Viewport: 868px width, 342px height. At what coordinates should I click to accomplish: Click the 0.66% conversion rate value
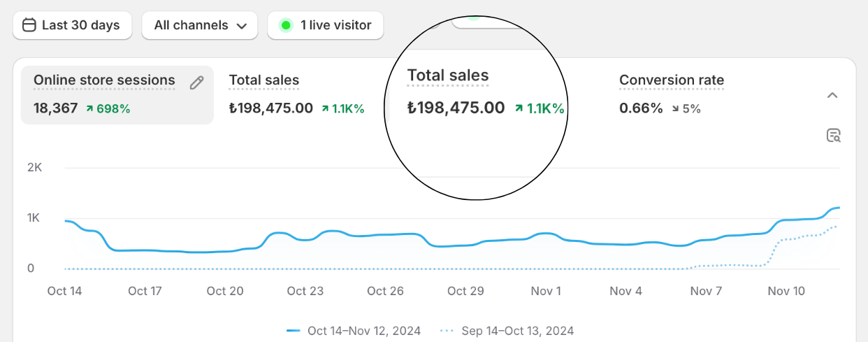pyautogui.click(x=641, y=108)
